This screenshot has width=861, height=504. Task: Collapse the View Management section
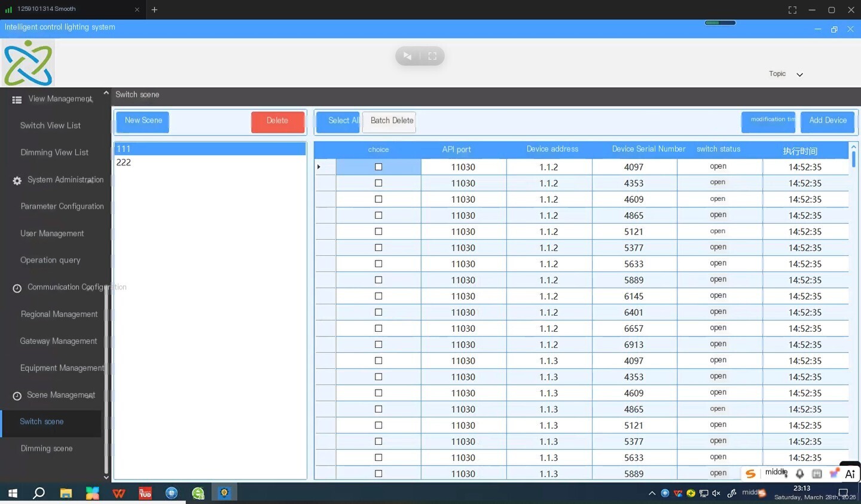[90, 100]
